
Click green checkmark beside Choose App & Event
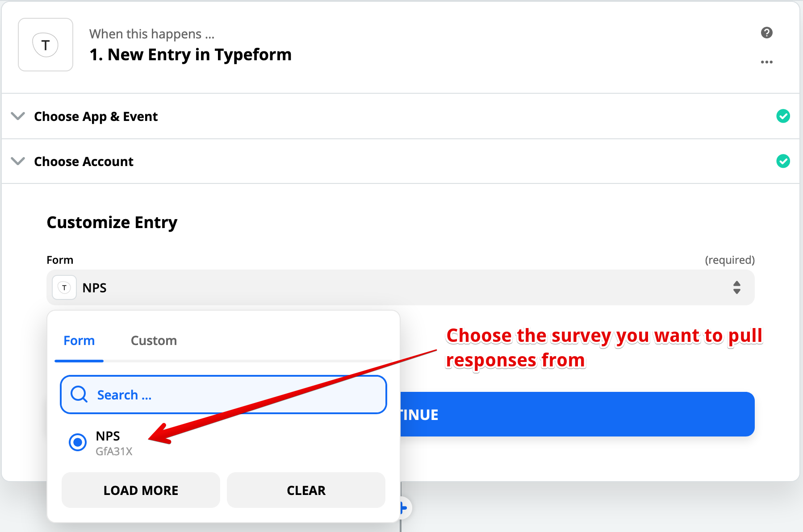click(783, 116)
